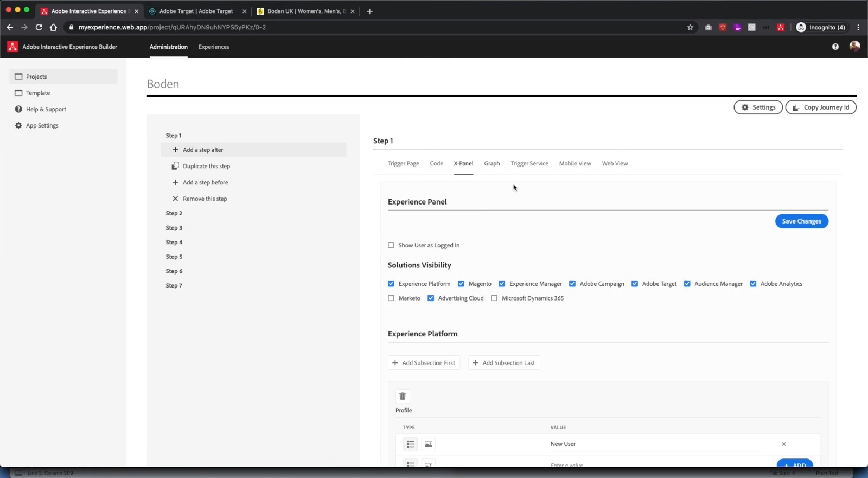The width and height of the screenshot is (868, 478).
Task: Uncheck Audience Manager visibility
Action: click(687, 284)
